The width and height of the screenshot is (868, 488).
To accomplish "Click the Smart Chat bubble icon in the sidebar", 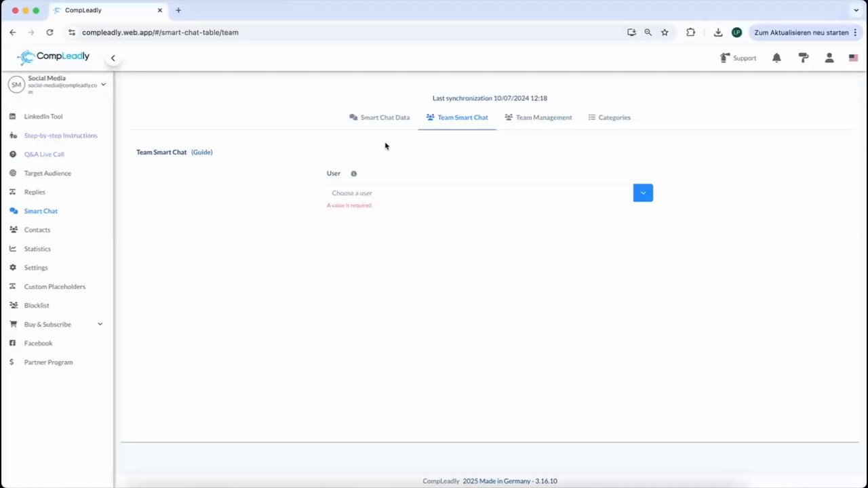I will pyautogui.click(x=13, y=211).
